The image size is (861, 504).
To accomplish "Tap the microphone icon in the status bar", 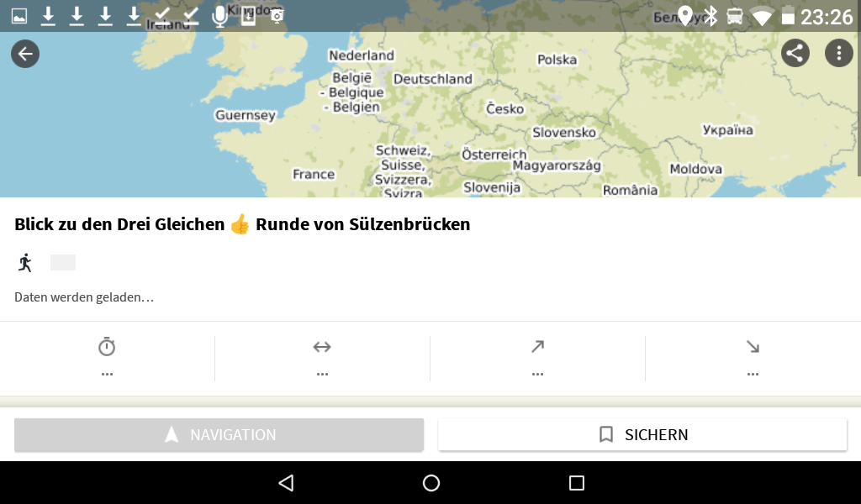I will click(219, 16).
